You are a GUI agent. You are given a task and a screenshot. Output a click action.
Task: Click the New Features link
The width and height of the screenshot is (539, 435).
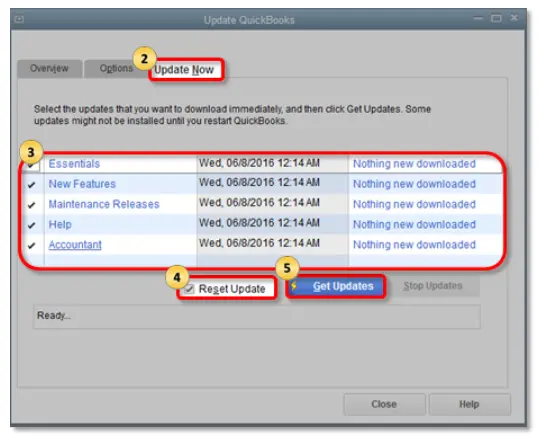[82, 184]
